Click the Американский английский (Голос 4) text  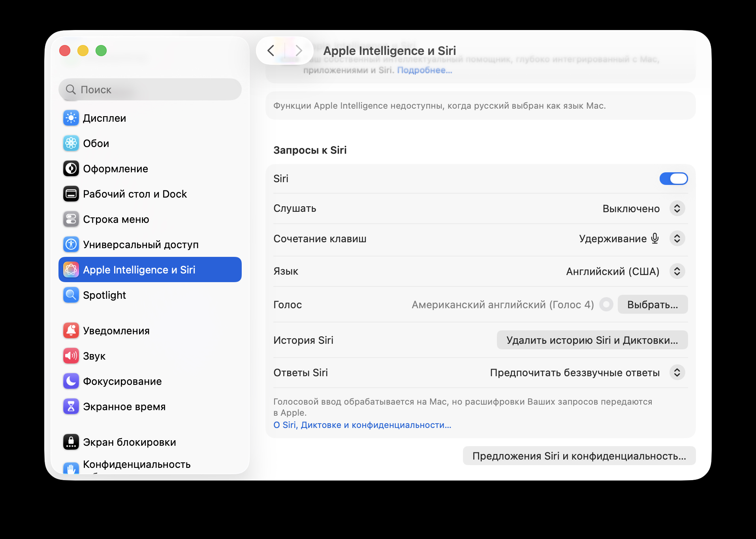click(502, 305)
